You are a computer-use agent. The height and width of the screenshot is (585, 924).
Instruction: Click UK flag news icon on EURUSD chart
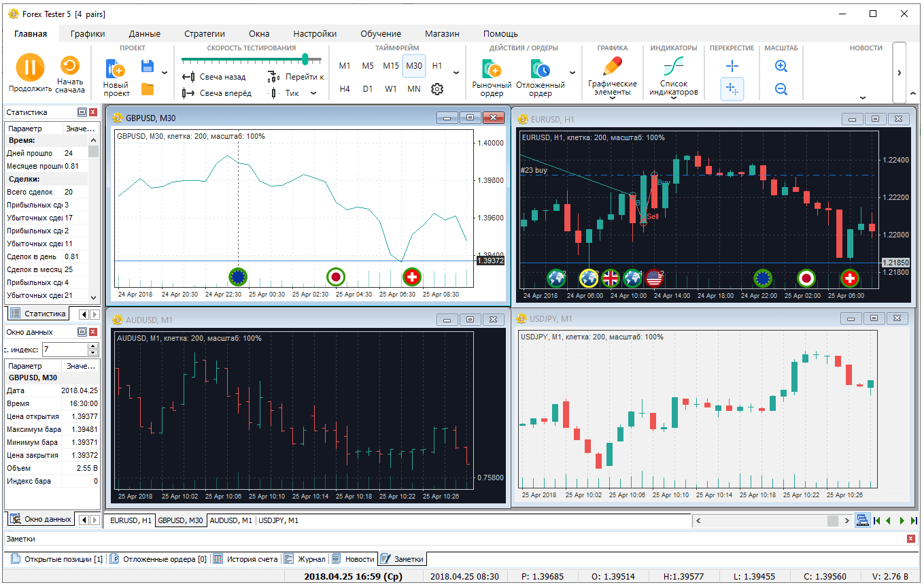(611, 278)
